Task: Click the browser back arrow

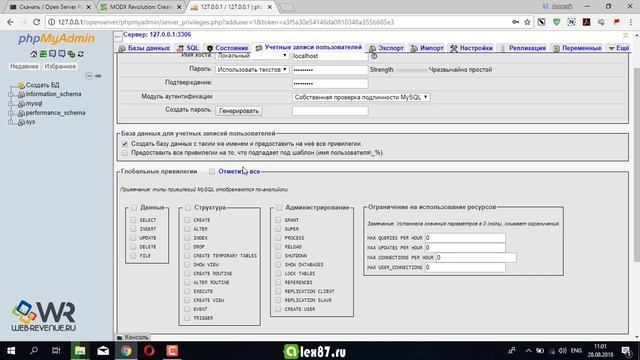Action: click(x=10, y=22)
